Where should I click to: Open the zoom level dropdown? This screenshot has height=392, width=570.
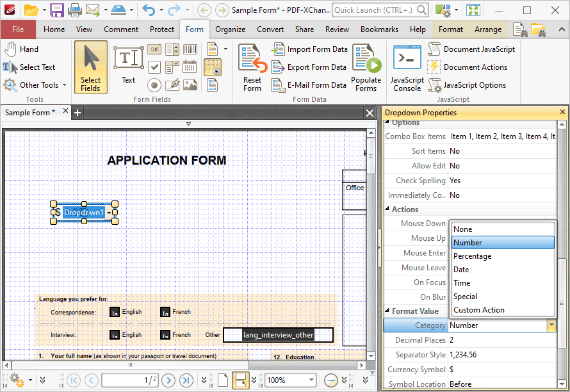311,380
